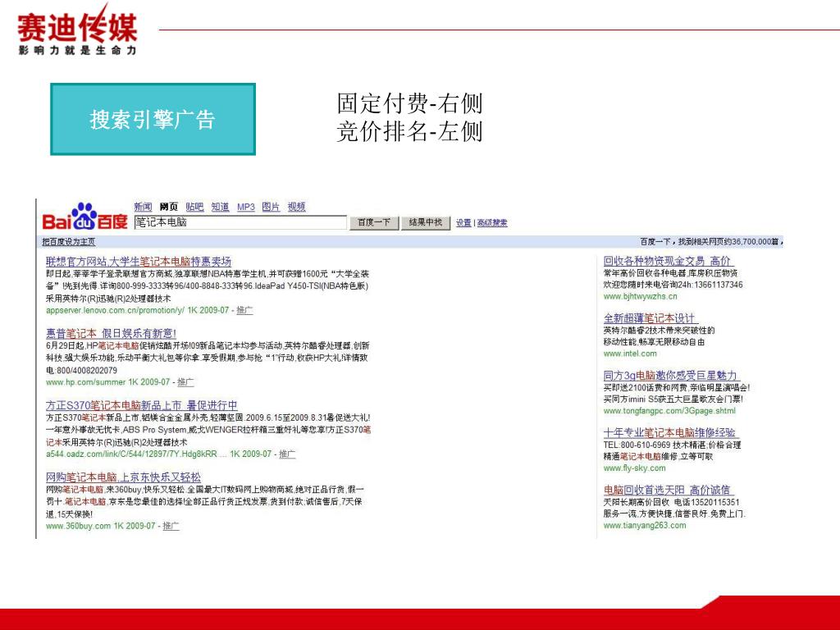Open the 知道 tab
Image resolution: width=840 pixels, height=630 pixels.
pos(220,207)
